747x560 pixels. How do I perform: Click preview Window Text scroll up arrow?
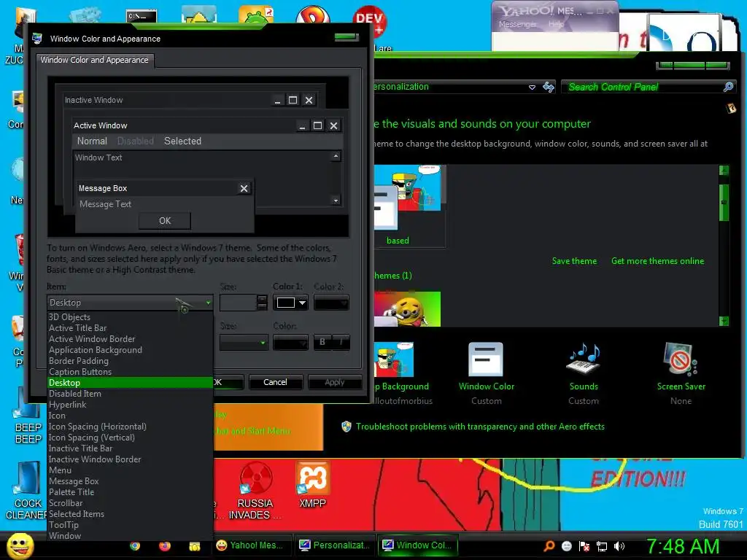336,156
